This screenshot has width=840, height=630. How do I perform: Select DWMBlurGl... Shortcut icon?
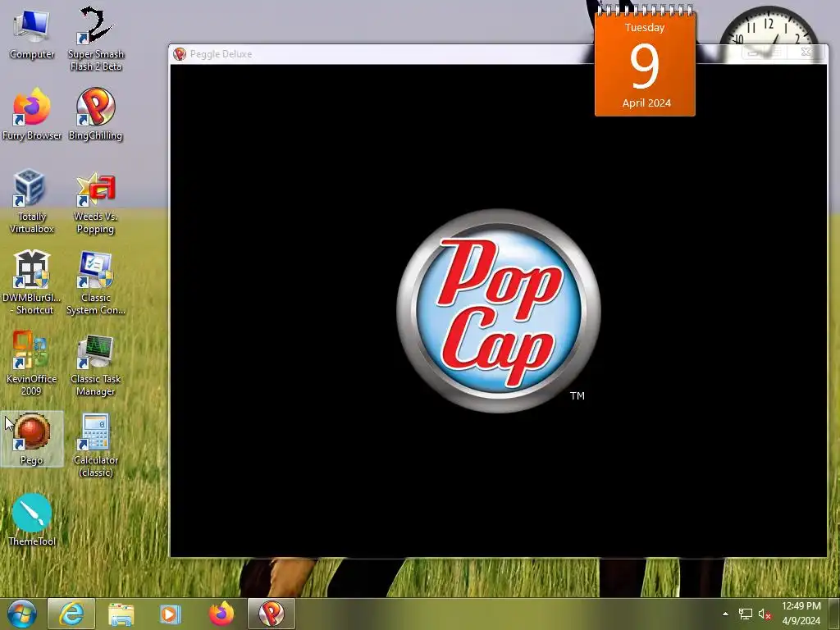tap(32, 283)
